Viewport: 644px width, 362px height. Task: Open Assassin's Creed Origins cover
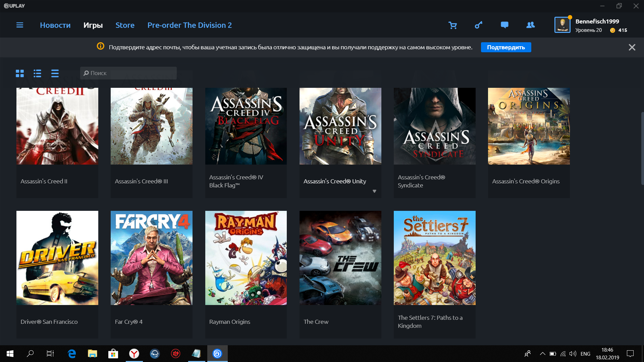coord(529,126)
